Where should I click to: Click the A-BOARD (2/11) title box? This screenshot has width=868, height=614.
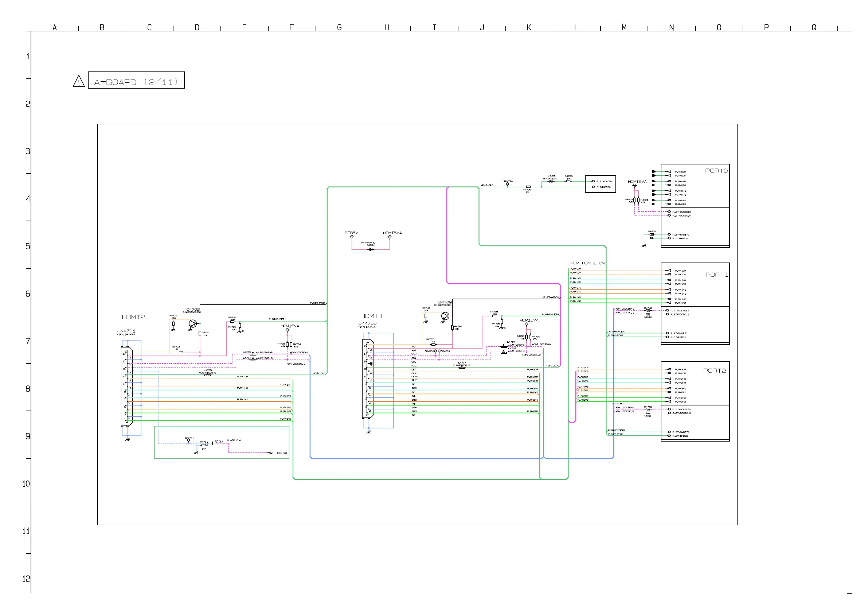point(136,81)
